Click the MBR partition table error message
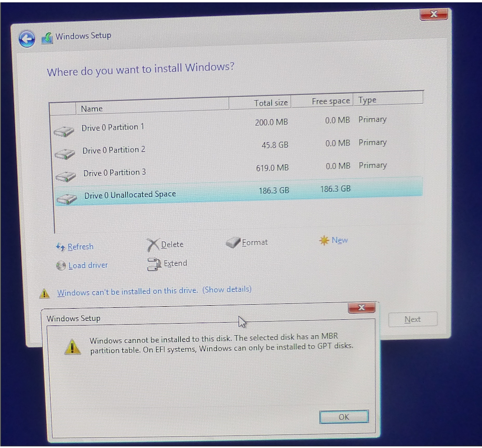 (x=221, y=344)
